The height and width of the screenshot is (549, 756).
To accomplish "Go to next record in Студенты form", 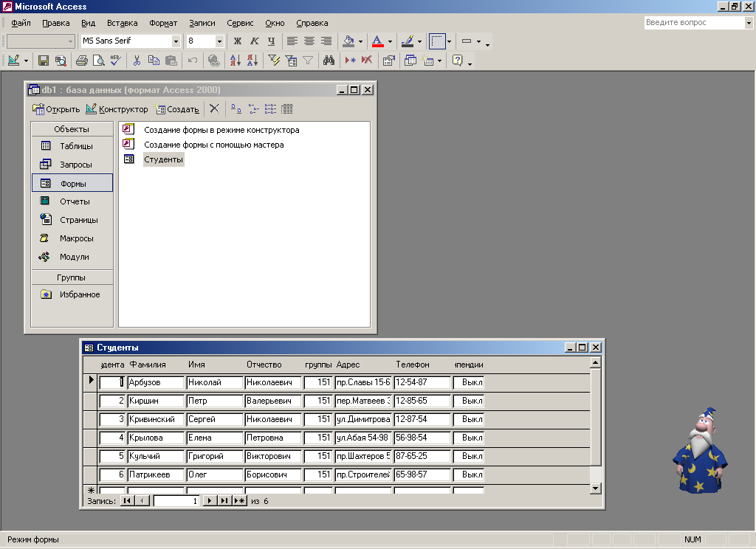I will pyautogui.click(x=209, y=501).
